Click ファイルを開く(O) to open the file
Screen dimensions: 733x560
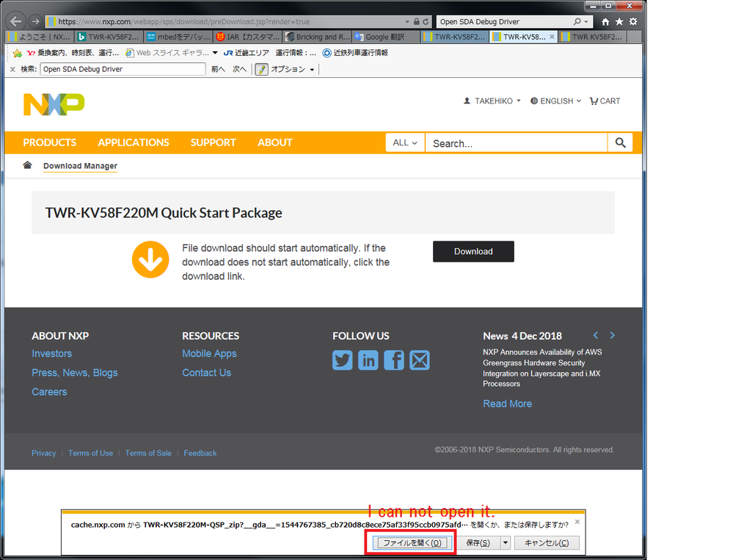[412, 542]
